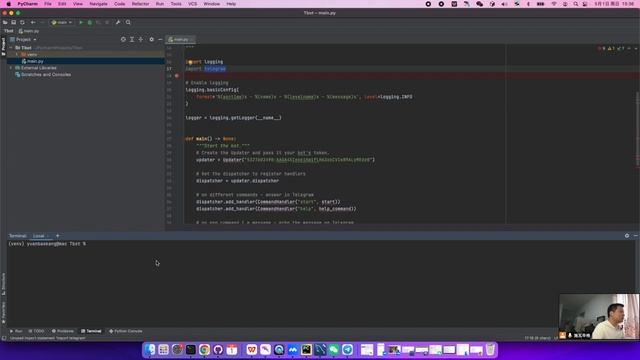Viewport: 640px width, 360px height.
Task: Open the Problems tool window button
Action: tap(63, 331)
